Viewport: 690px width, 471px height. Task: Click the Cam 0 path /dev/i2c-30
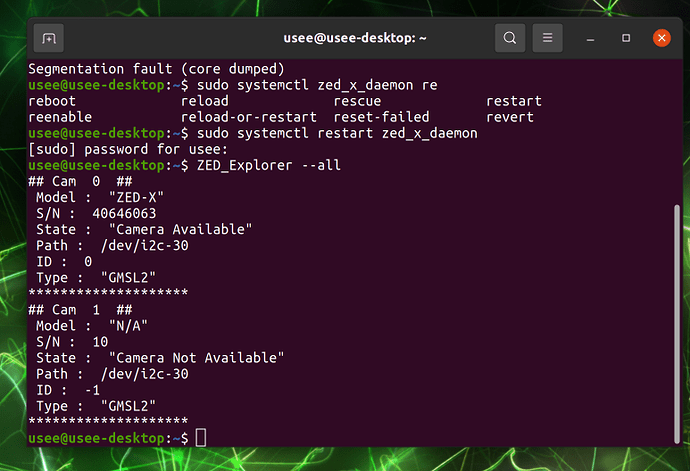(144, 245)
